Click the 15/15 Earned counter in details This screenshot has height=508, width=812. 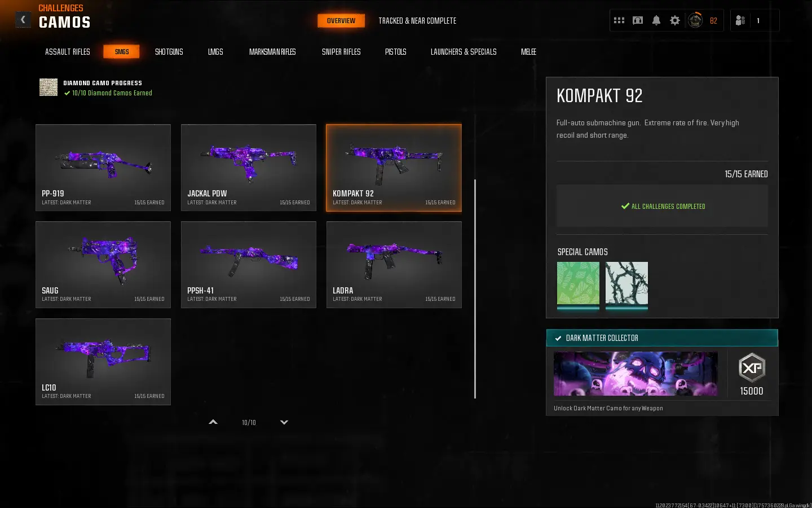click(x=746, y=174)
